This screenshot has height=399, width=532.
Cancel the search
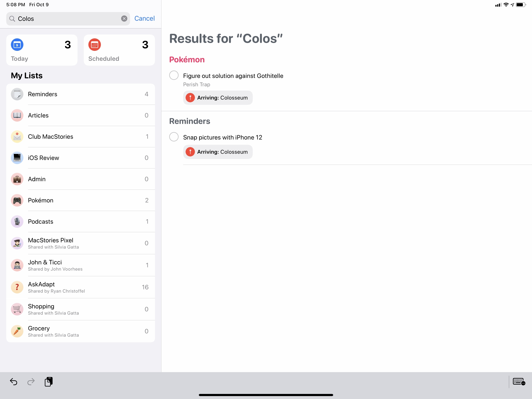144,19
